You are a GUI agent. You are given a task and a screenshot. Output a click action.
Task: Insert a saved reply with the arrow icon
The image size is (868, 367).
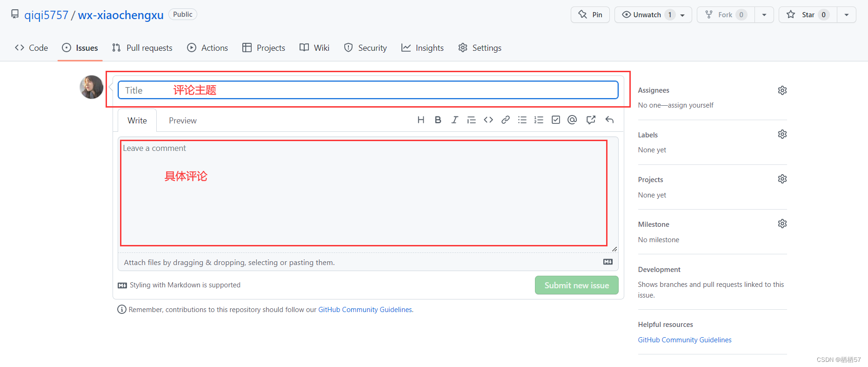tap(609, 120)
